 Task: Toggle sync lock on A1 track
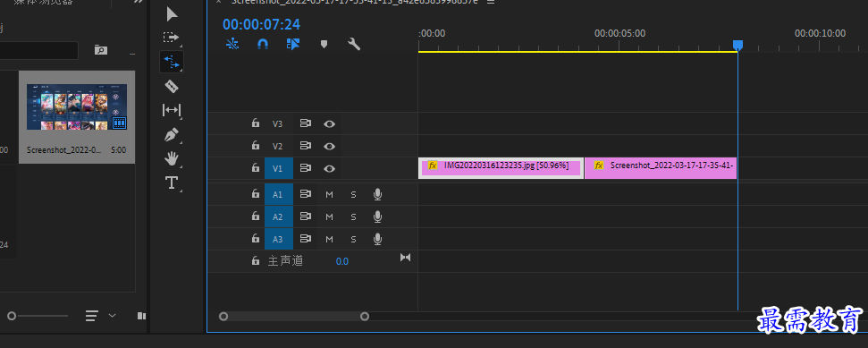305,194
